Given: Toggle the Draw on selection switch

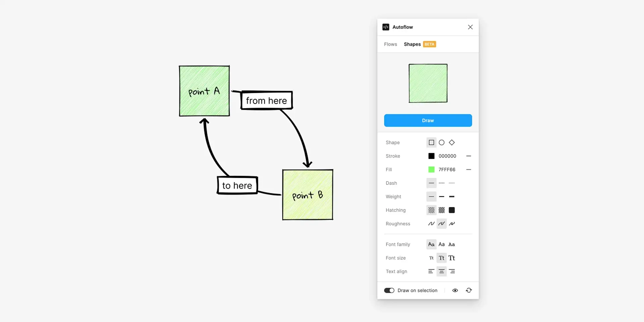Looking at the screenshot, I should (x=389, y=290).
